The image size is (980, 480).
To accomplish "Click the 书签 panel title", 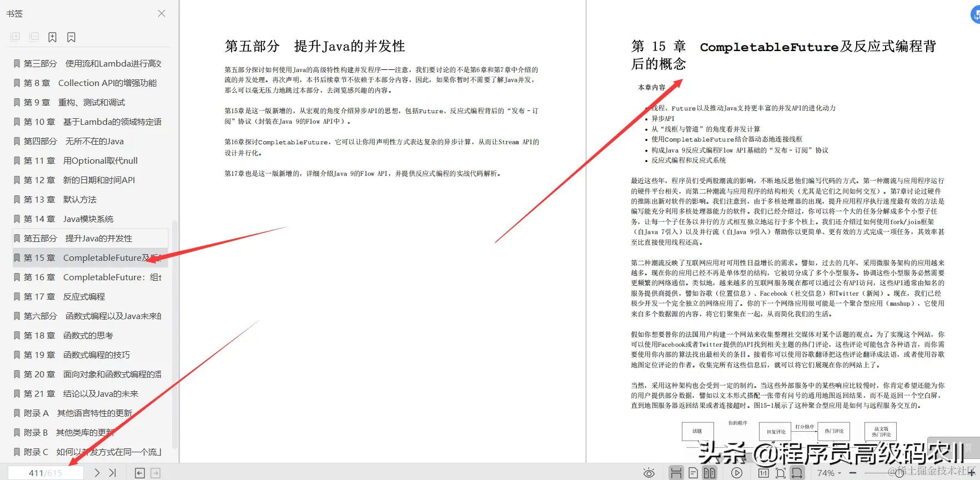I will 14,13.
